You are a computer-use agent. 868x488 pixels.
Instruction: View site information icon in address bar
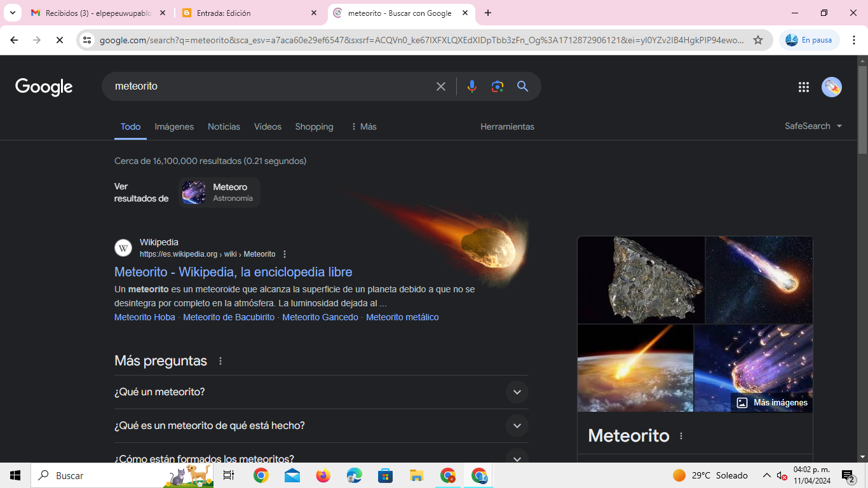[x=88, y=40]
